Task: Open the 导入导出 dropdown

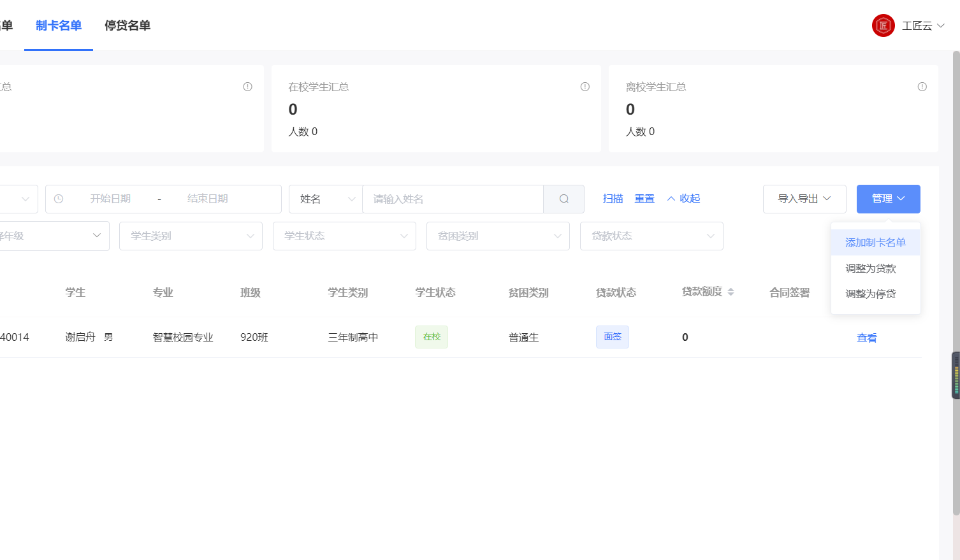Action: click(x=804, y=198)
